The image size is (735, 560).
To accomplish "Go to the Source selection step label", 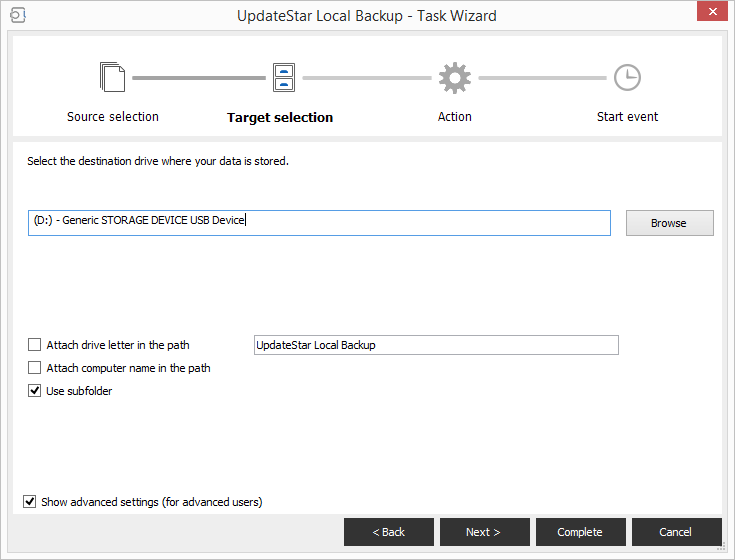I will pyautogui.click(x=112, y=117).
